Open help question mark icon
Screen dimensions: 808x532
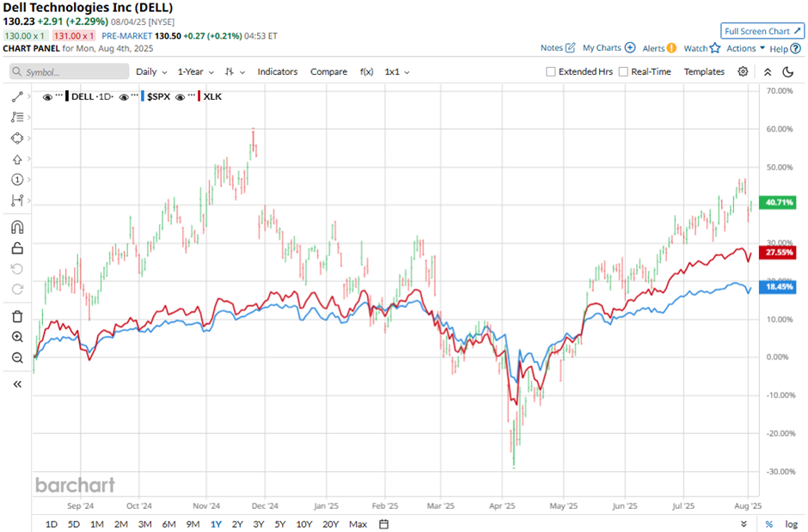tap(796, 48)
